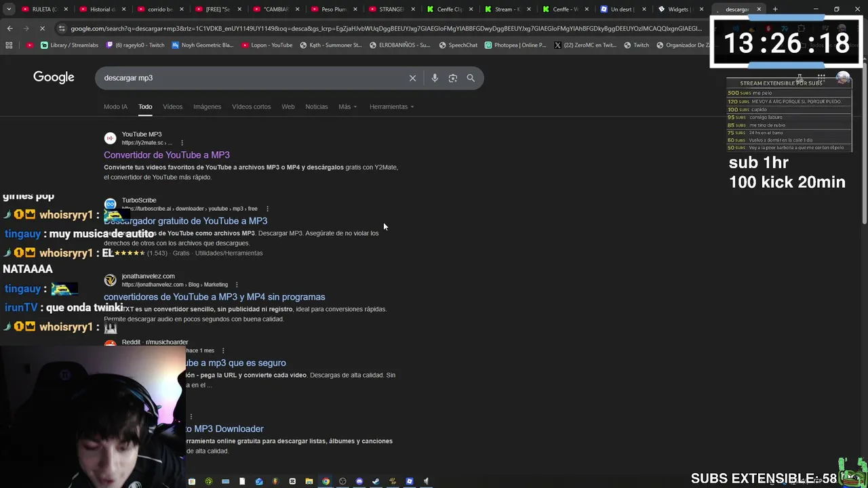Open MP3 Downloader result link

224,429
